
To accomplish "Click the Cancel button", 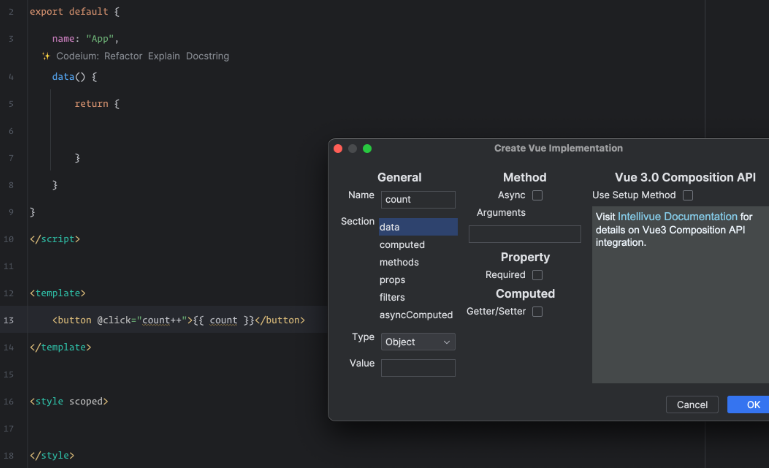I will click(x=692, y=405).
